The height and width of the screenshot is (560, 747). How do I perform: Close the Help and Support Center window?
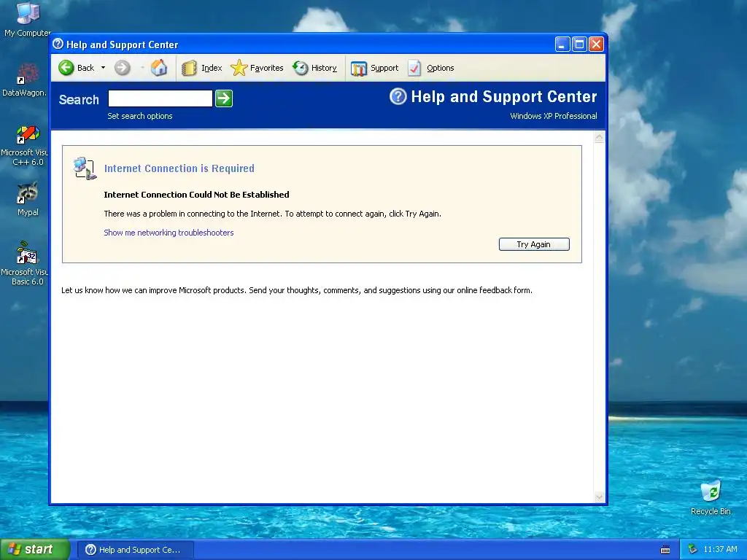tap(596, 44)
